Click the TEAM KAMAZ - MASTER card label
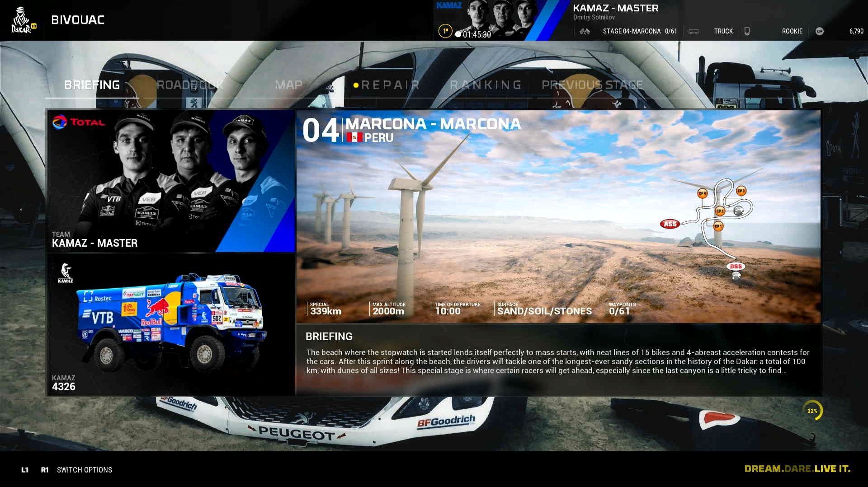 tap(94, 240)
